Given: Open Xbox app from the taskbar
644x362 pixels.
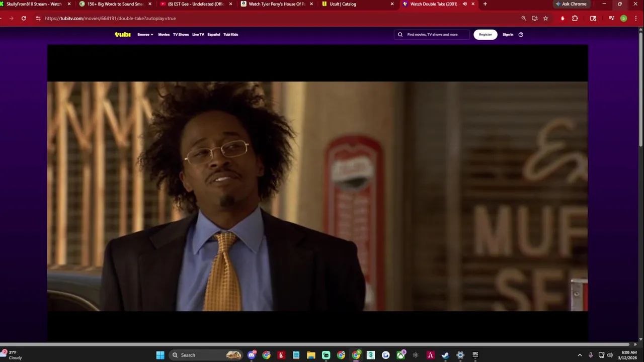Looking at the screenshot, I should pos(400,355).
